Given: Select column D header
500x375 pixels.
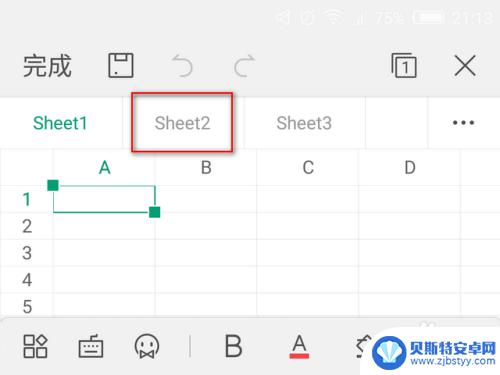Looking at the screenshot, I should (x=410, y=167).
